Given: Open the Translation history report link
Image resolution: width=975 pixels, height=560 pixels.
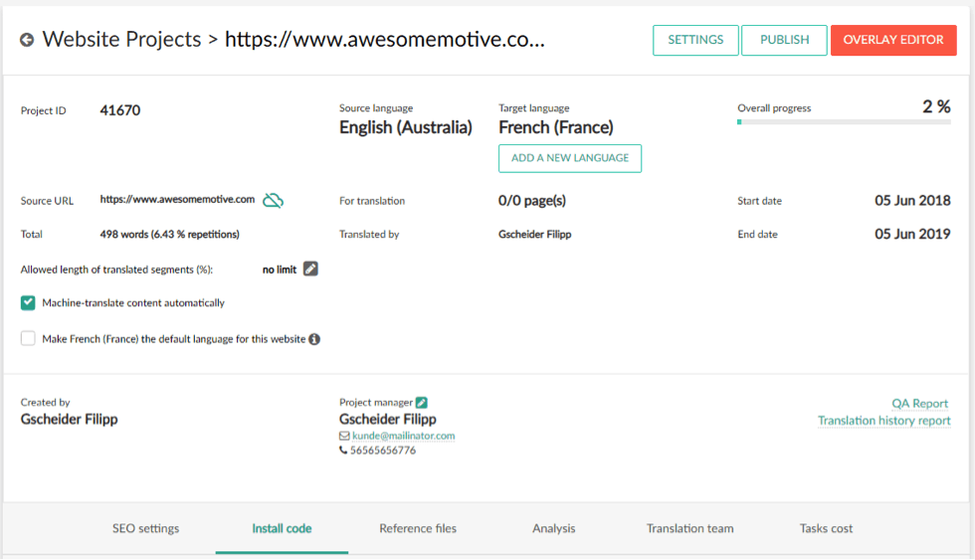Looking at the screenshot, I should pyautogui.click(x=883, y=421).
